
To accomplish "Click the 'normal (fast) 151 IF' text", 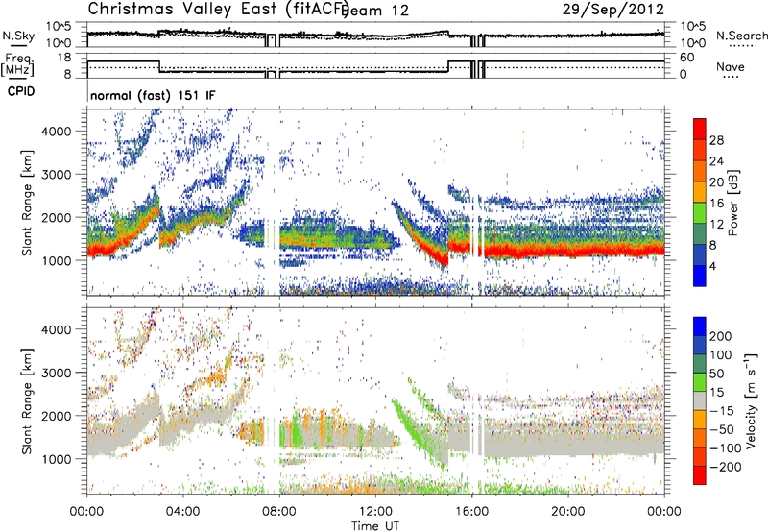I will click(x=153, y=95).
